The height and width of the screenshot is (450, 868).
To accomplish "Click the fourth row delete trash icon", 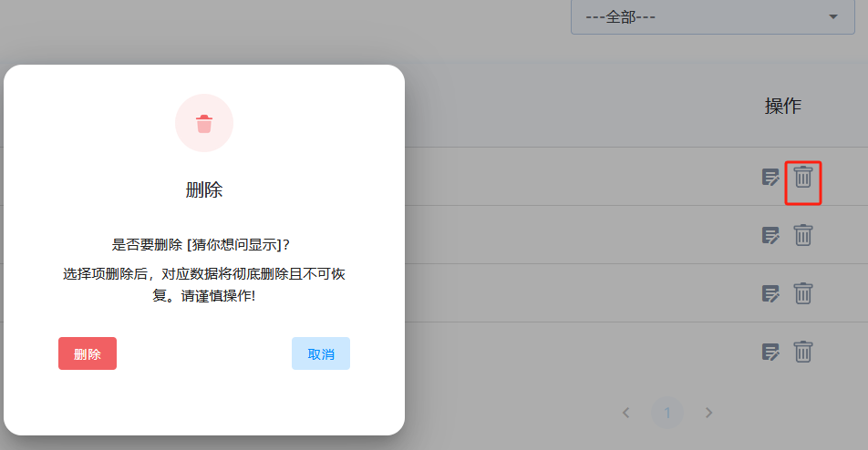I will pyautogui.click(x=802, y=352).
